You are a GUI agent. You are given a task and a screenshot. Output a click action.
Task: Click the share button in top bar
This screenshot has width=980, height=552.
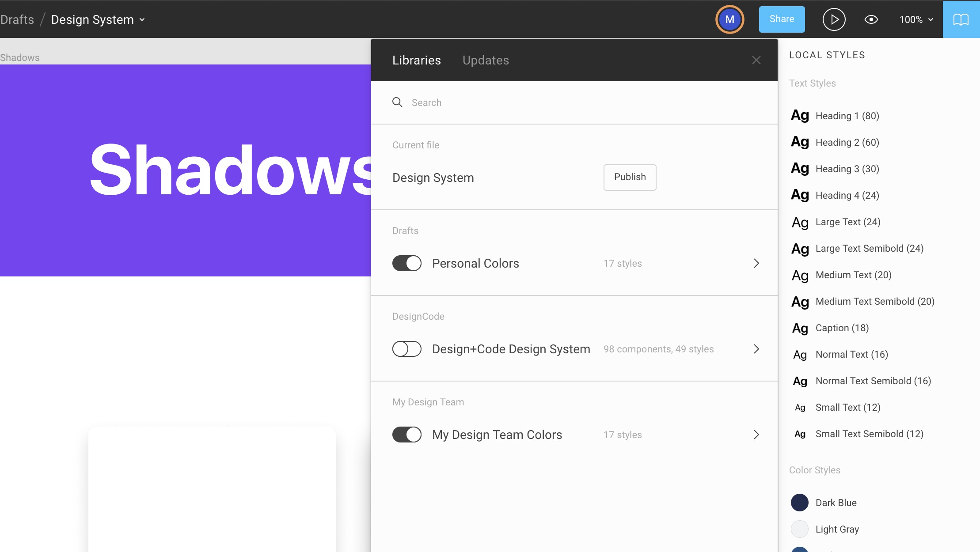pyautogui.click(x=782, y=19)
